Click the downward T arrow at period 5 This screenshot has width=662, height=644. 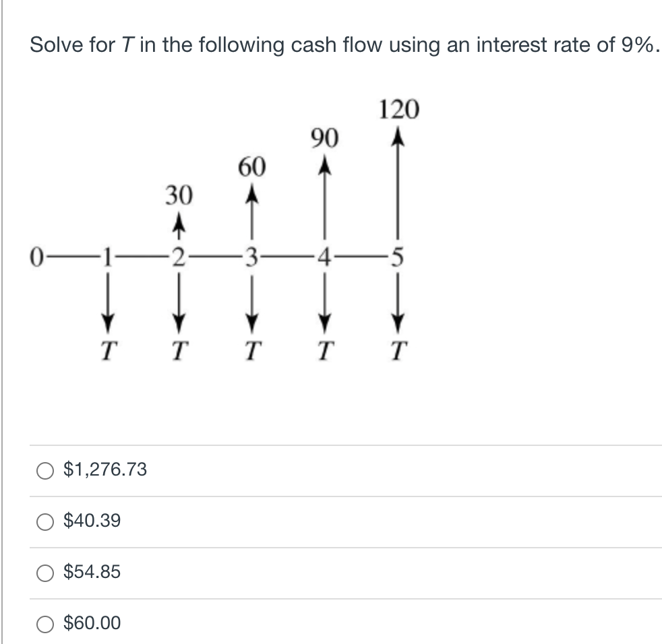click(x=399, y=296)
